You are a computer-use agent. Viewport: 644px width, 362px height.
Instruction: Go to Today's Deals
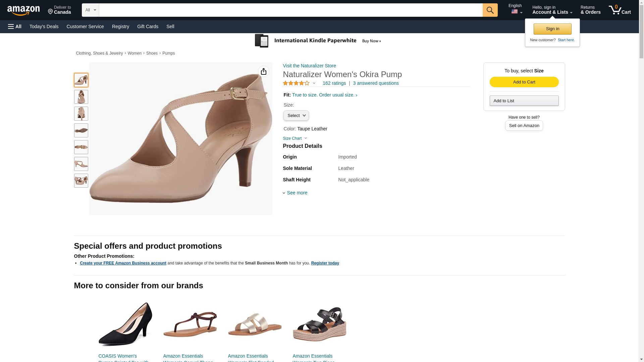44,26
